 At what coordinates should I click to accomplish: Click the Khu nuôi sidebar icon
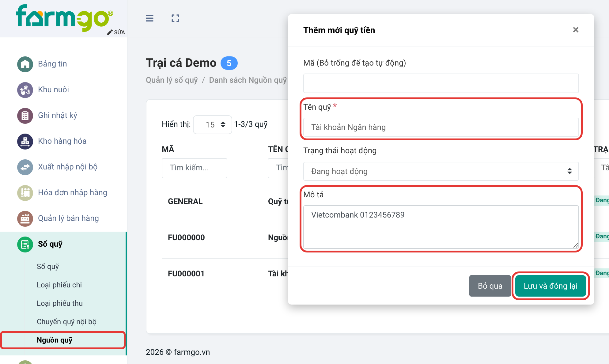point(25,90)
